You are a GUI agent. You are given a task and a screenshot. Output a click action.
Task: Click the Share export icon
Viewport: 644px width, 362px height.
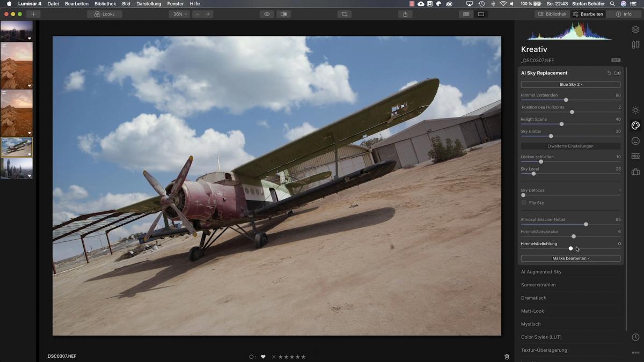[405, 14]
